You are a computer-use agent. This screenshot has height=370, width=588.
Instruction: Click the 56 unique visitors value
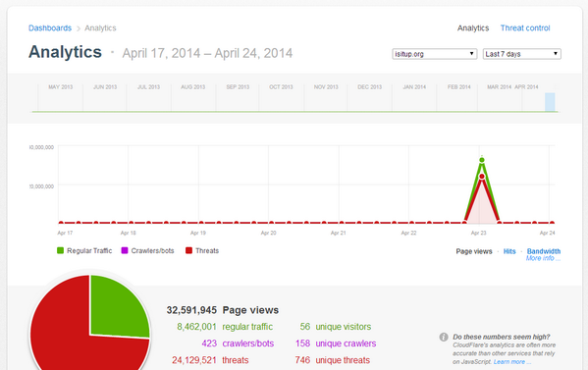(305, 327)
